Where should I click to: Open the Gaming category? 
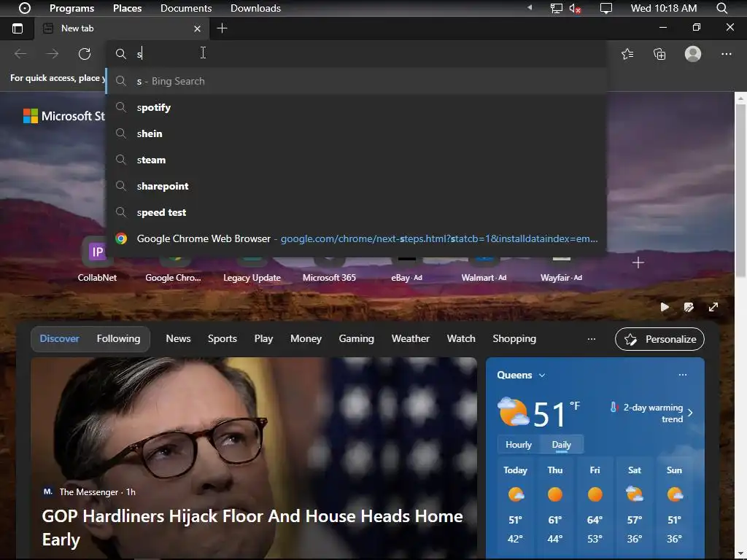(356, 338)
